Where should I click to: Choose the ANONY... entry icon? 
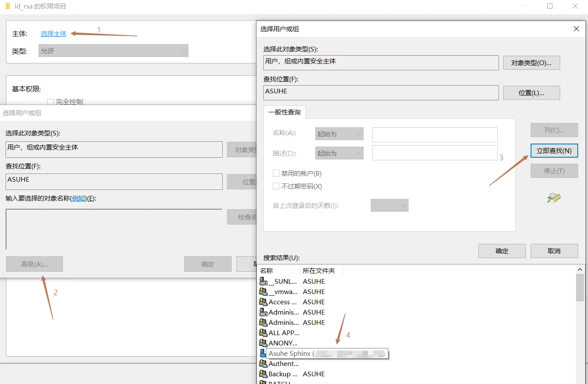(263, 343)
